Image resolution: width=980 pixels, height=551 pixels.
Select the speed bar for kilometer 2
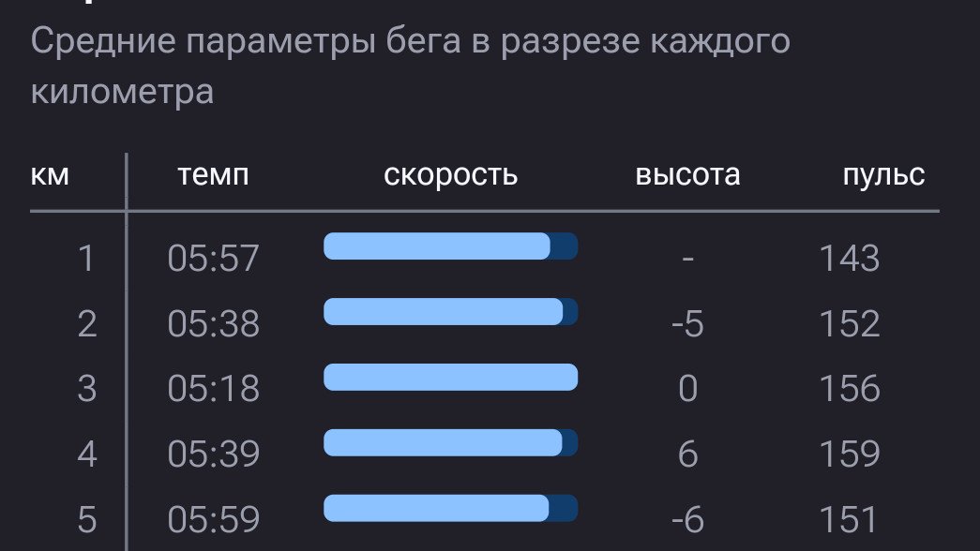[451, 312]
